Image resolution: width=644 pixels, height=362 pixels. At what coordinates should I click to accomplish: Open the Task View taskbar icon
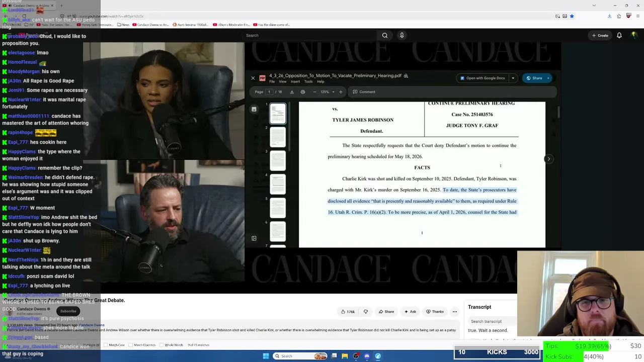click(x=334, y=356)
